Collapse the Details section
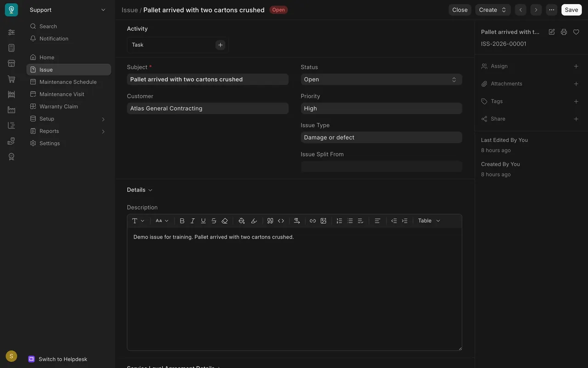 click(140, 190)
